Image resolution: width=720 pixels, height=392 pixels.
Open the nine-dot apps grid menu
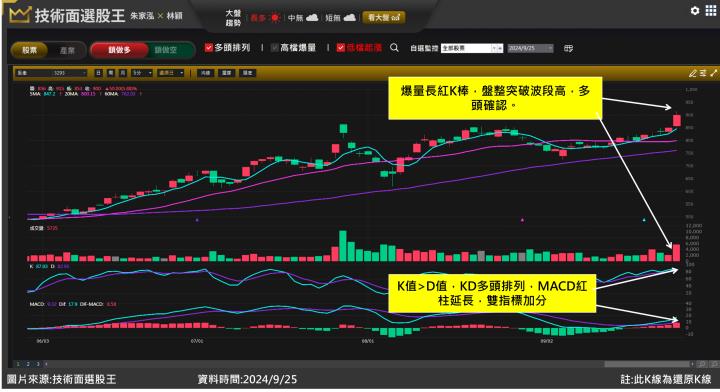(x=710, y=10)
